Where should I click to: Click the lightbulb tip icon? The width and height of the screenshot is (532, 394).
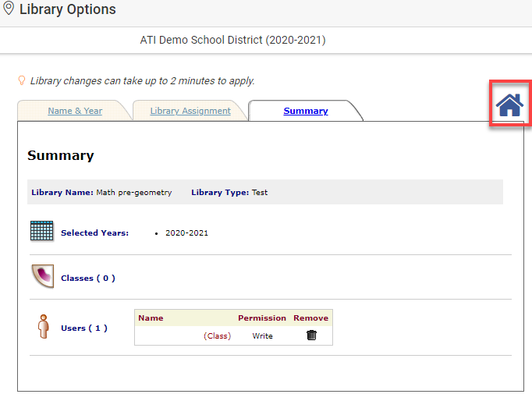[22, 80]
